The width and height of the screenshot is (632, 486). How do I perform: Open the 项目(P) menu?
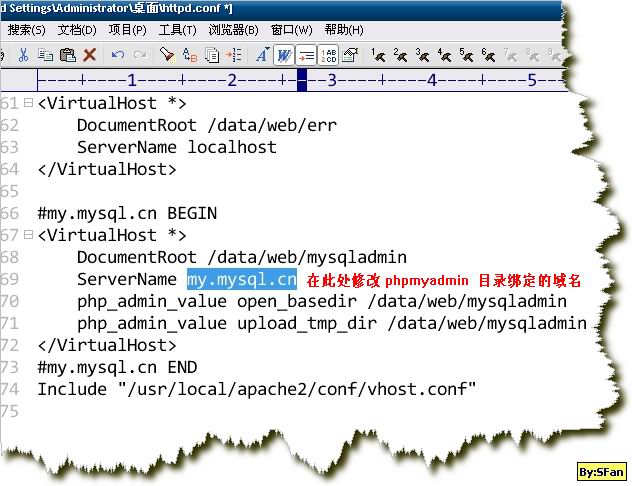point(127,29)
